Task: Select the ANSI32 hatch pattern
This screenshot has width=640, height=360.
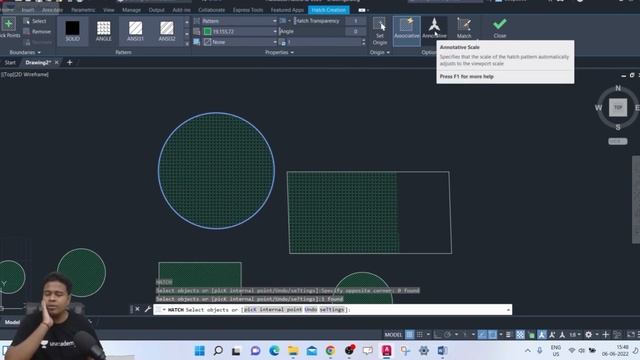Action: pyautogui.click(x=167, y=31)
